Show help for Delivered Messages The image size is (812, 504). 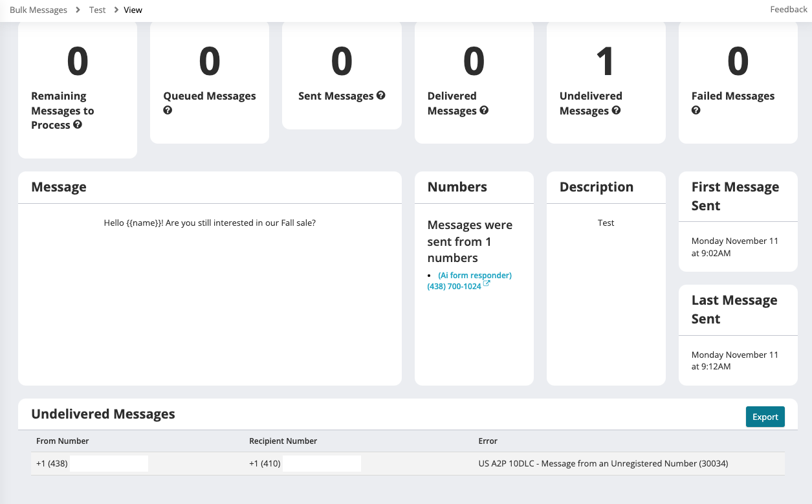point(484,111)
